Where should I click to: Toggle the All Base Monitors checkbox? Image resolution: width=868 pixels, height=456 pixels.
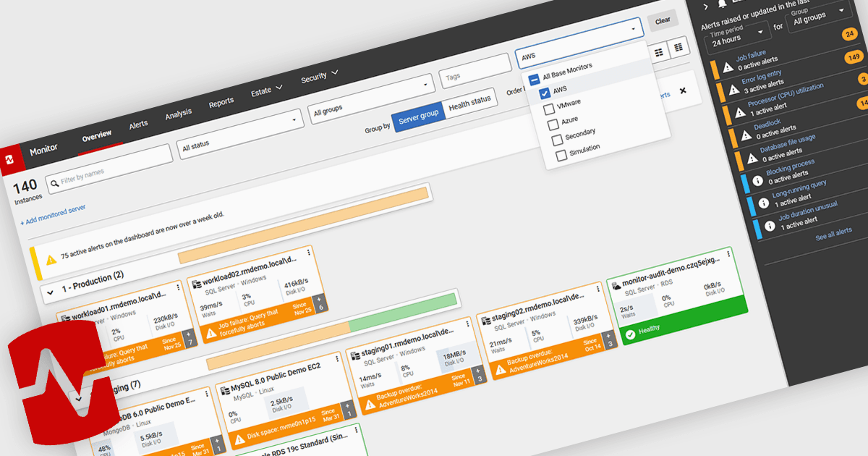(533, 80)
